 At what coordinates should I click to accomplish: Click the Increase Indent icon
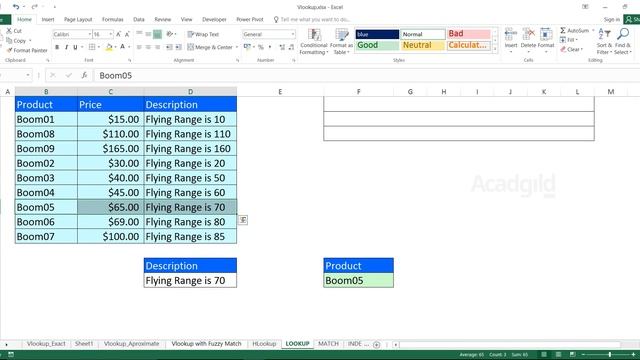click(x=178, y=47)
